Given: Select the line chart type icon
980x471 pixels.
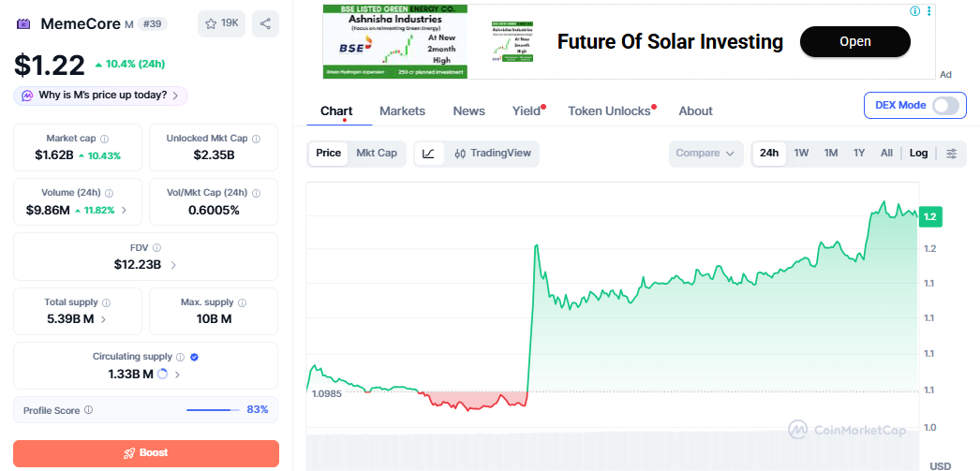Looking at the screenshot, I should 429,153.
